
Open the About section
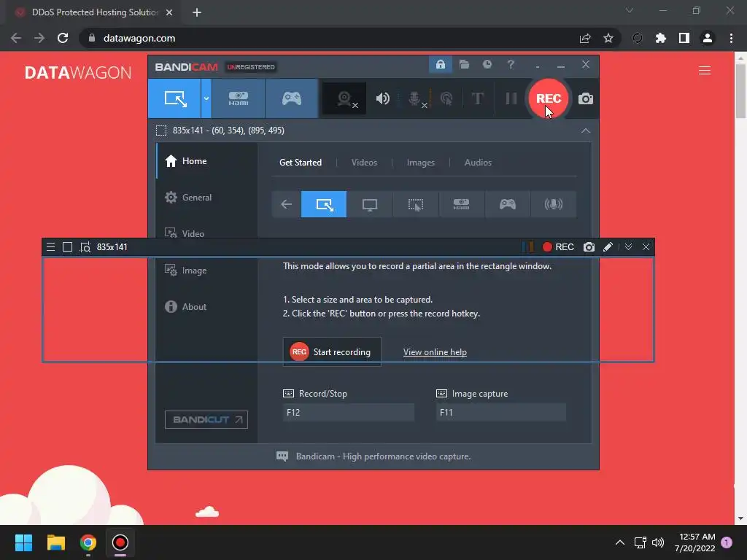(186, 307)
